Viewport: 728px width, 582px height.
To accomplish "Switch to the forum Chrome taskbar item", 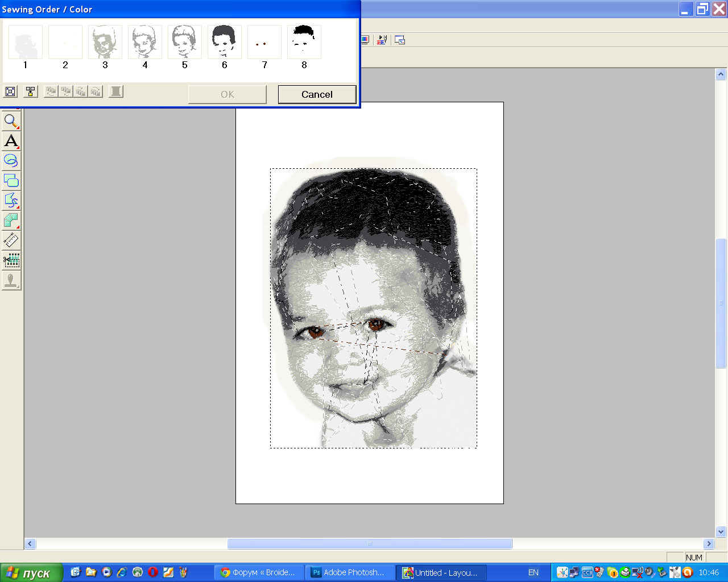I will pos(259,573).
